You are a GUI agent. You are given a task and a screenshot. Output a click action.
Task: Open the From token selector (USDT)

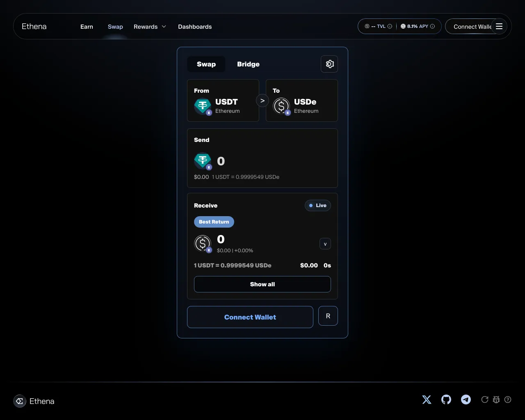click(223, 100)
